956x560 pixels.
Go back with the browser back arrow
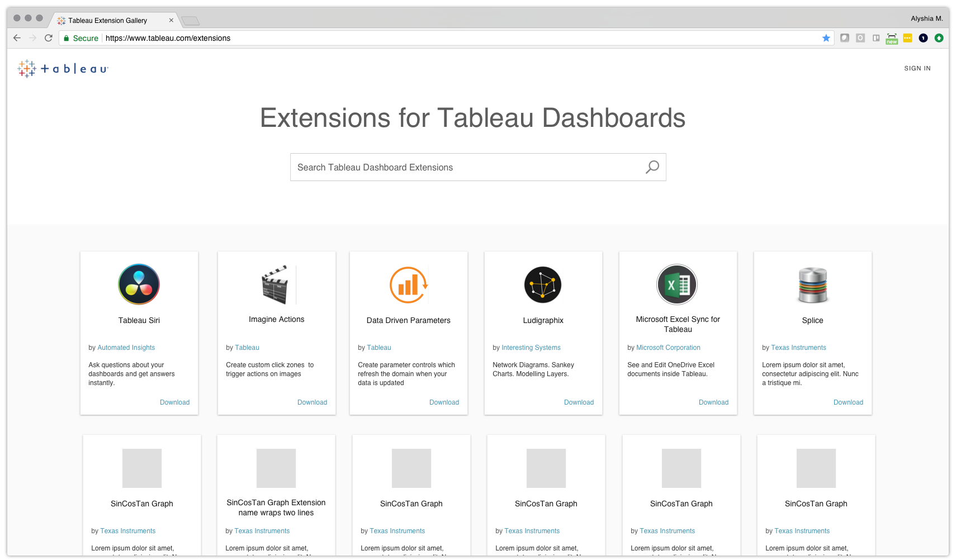(x=17, y=38)
